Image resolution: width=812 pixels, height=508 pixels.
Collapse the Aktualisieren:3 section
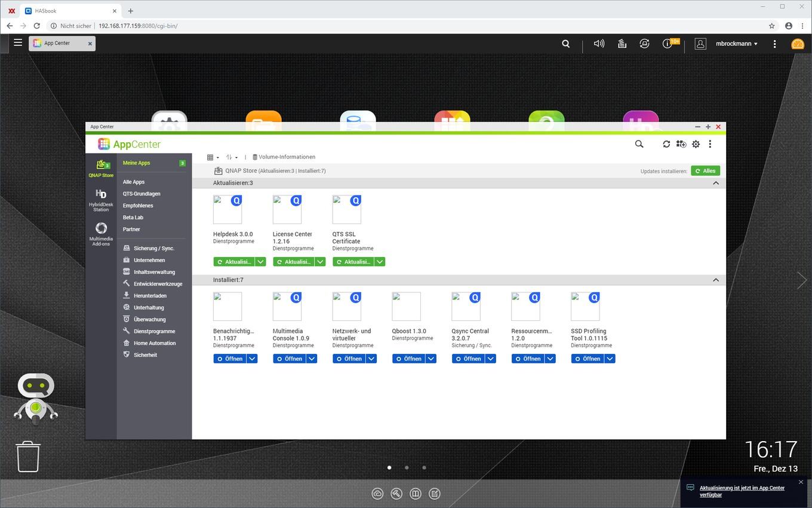coord(716,183)
